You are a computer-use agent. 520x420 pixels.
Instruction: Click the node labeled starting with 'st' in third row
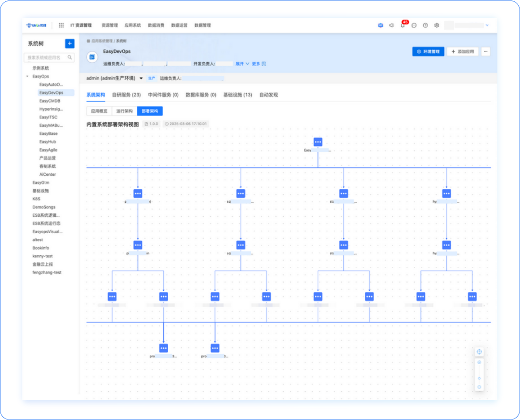(x=344, y=245)
